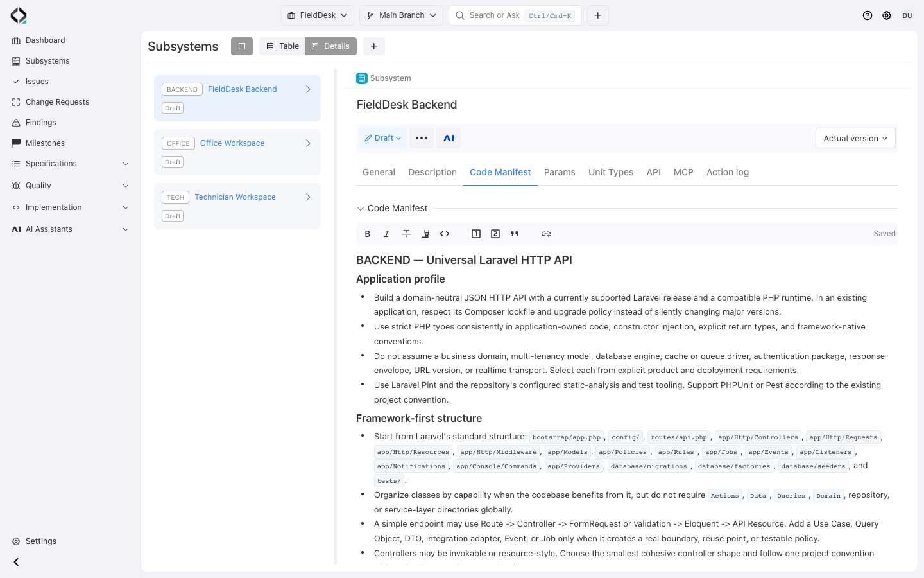Click the Subsystem type icon above the title
Screen dimensions: 924x578
[x=362, y=78]
